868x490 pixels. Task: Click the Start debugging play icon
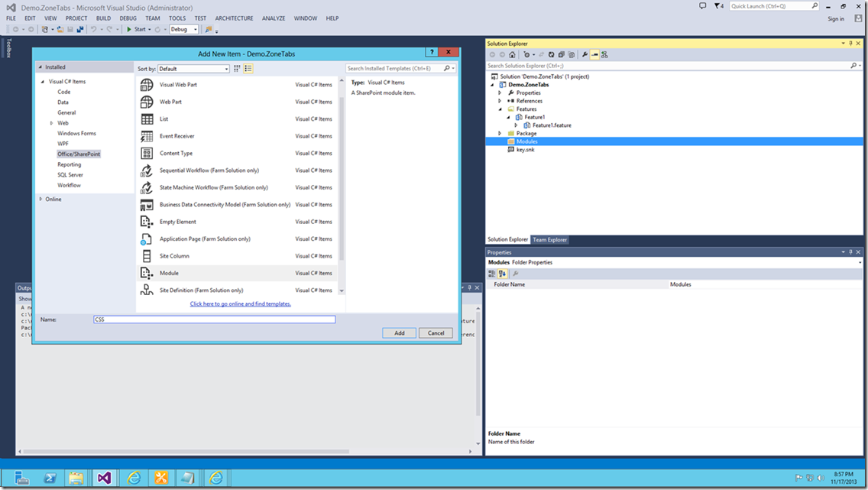click(x=129, y=29)
